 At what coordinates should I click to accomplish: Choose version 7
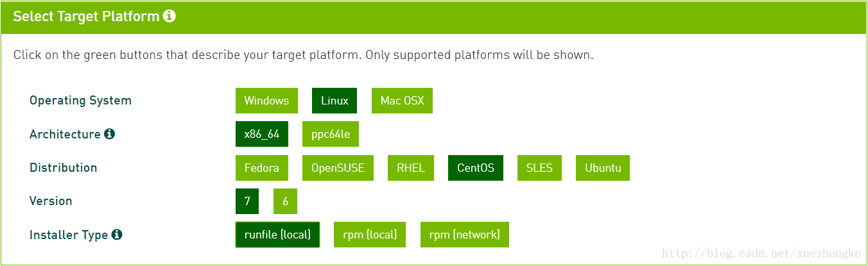click(247, 201)
